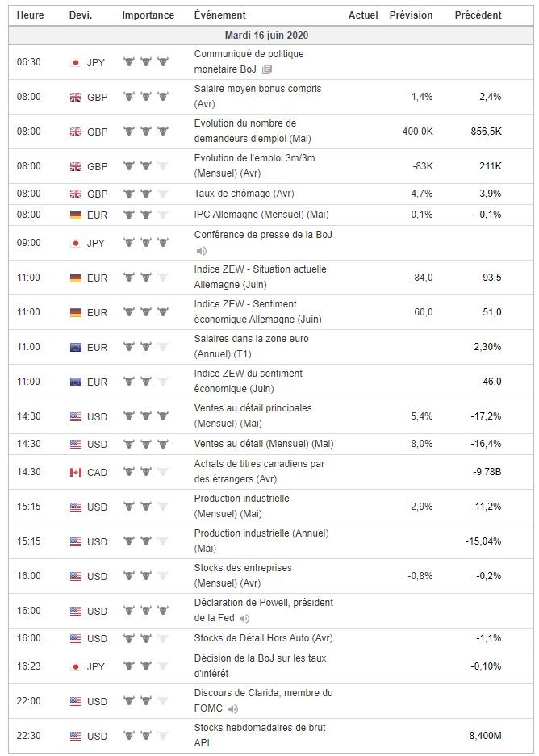
Task: Click the Japan flag in the 06:30 row
Action: click(76, 62)
